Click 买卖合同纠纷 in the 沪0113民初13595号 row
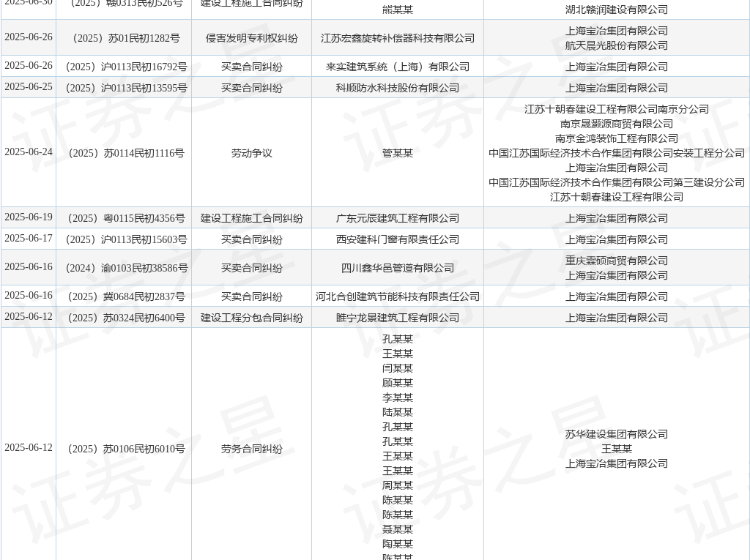Viewport: 750px width, 560px height. (x=252, y=88)
